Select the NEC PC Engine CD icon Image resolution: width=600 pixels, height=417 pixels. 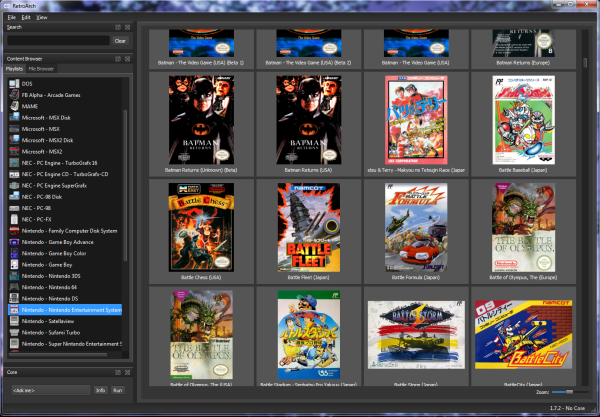[x=14, y=174]
